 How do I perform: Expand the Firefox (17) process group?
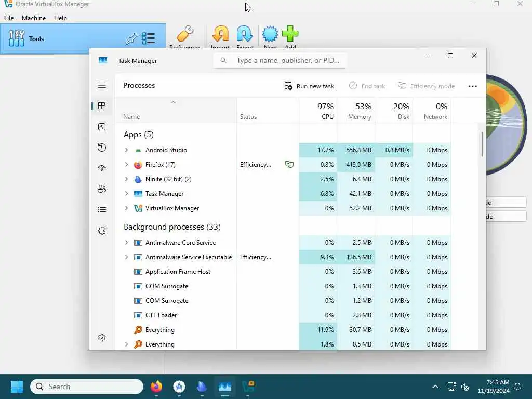coord(127,165)
